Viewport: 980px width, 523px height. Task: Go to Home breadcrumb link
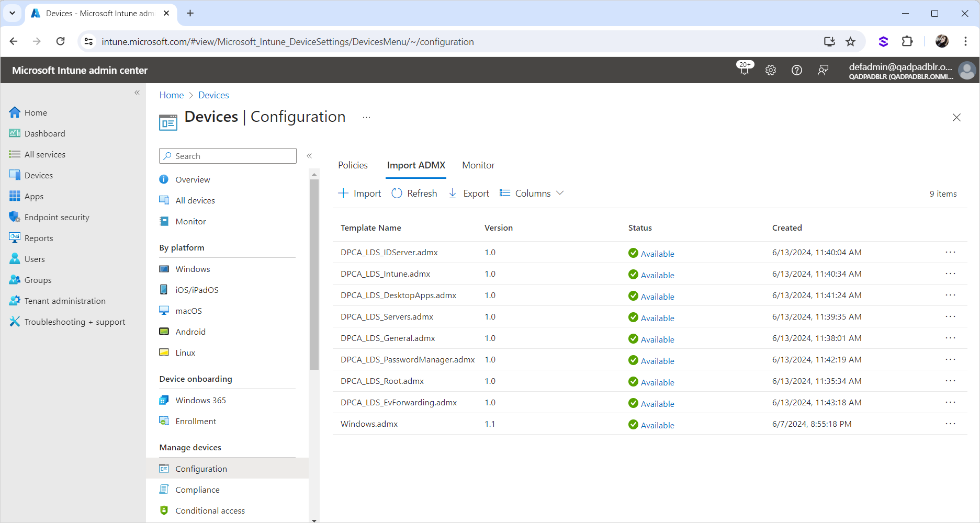point(172,95)
